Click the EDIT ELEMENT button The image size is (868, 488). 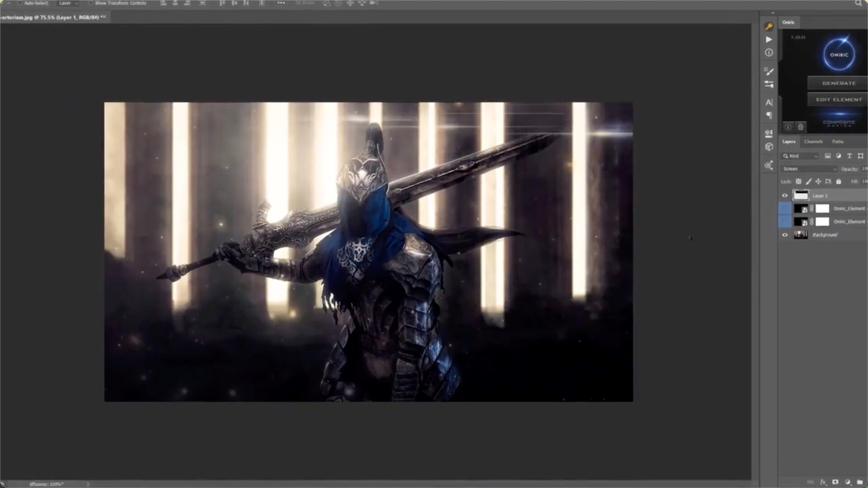point(839,99)
